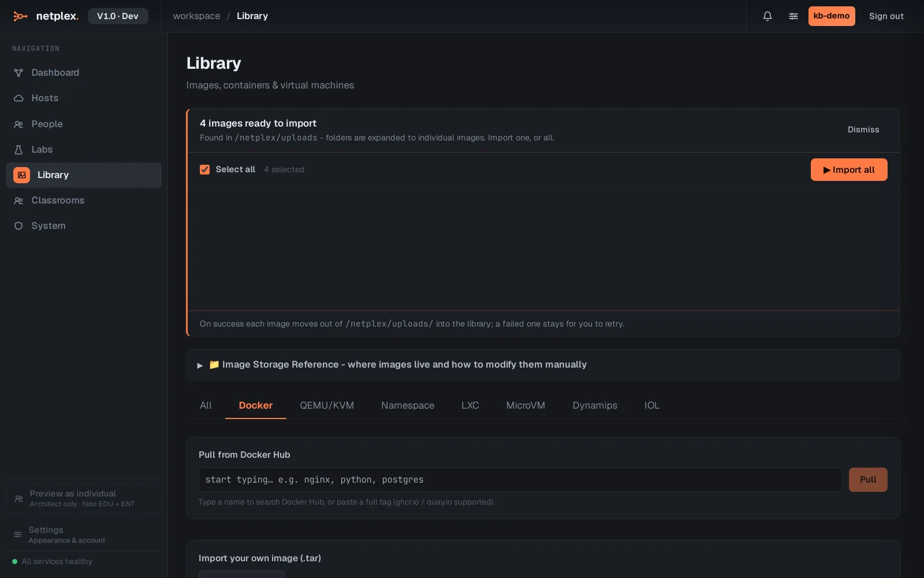Click the System shield icon
924x578 pixels.
click(x=18, y=226)
